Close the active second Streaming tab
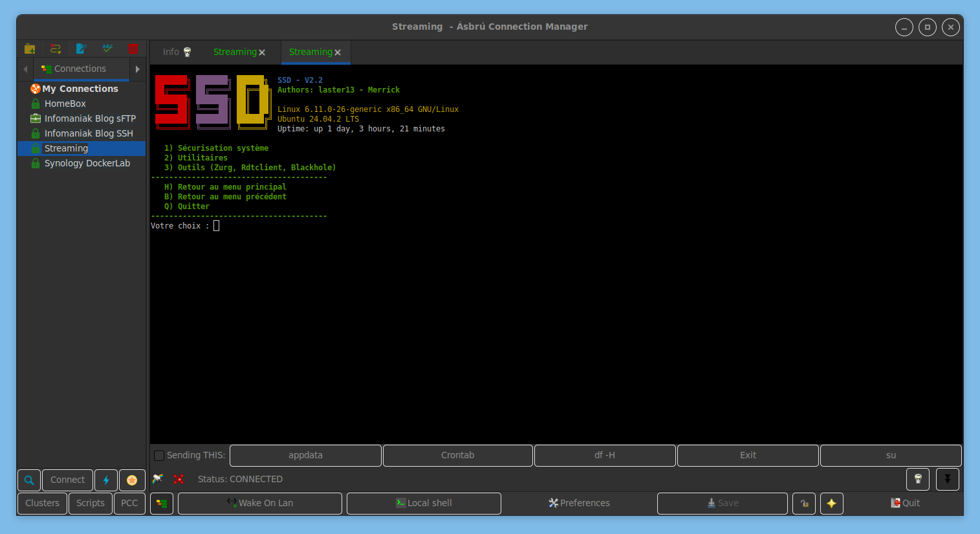 point(338,52)
